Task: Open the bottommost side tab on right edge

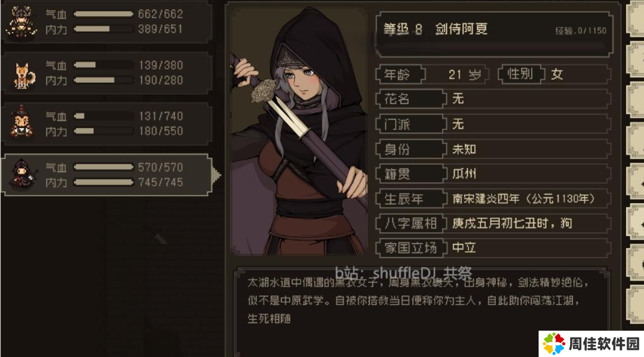Action: [635, 304]
